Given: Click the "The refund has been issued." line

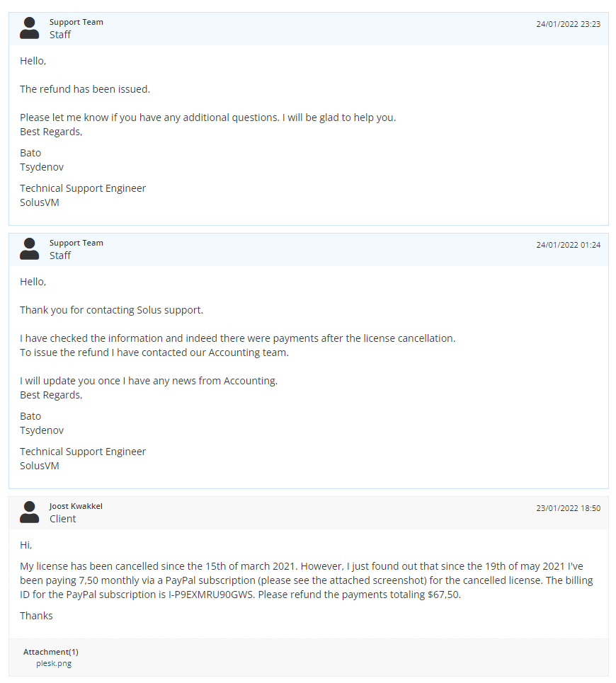Looking at the screenshot, I should point(85,89).
